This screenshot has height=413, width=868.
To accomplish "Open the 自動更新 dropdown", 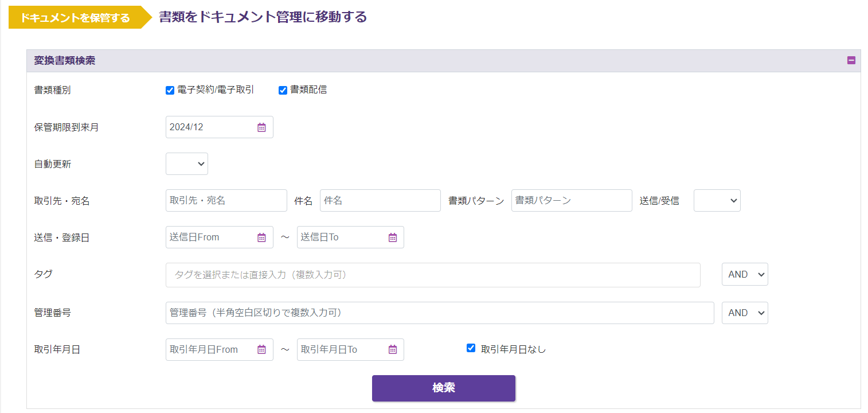I will [187, 164].
